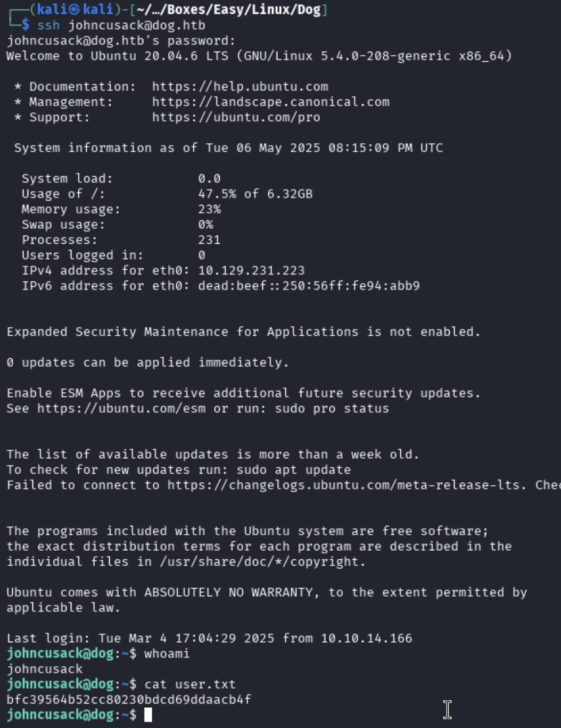Click the Last login IP 10.10.14.166
This screenshot has height=728, width=561.
(366, 638)
